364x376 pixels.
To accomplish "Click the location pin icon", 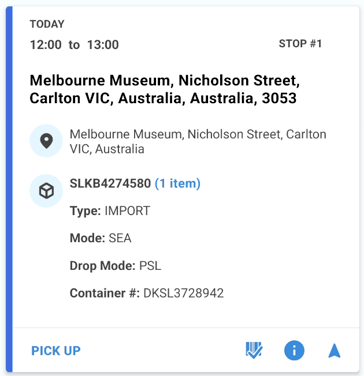I will tap(46, 141).
